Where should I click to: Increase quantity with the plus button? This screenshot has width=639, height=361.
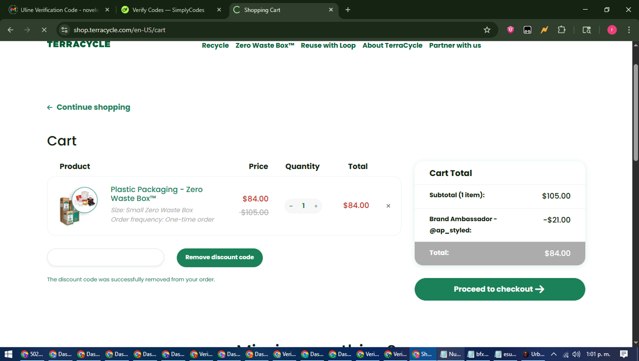(x=316, y=206)
